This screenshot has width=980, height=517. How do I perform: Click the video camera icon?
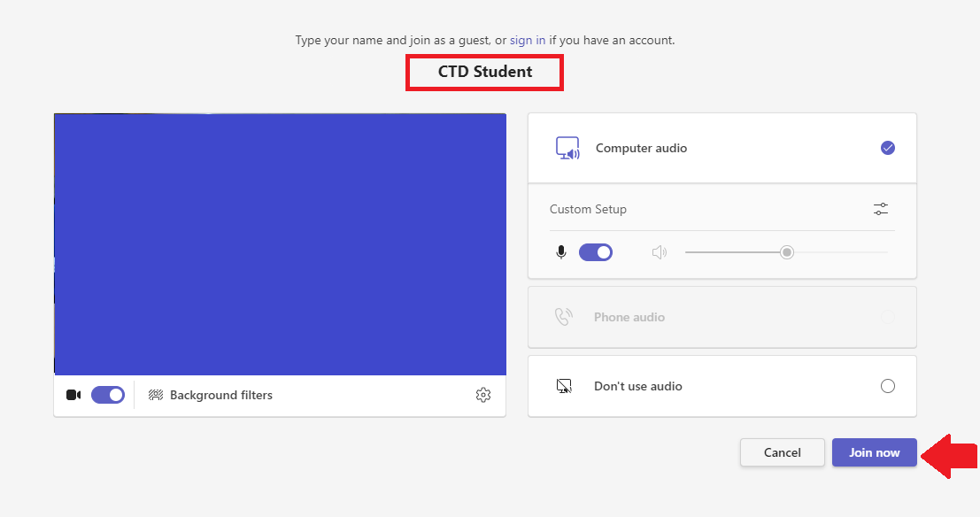point(73,395)
